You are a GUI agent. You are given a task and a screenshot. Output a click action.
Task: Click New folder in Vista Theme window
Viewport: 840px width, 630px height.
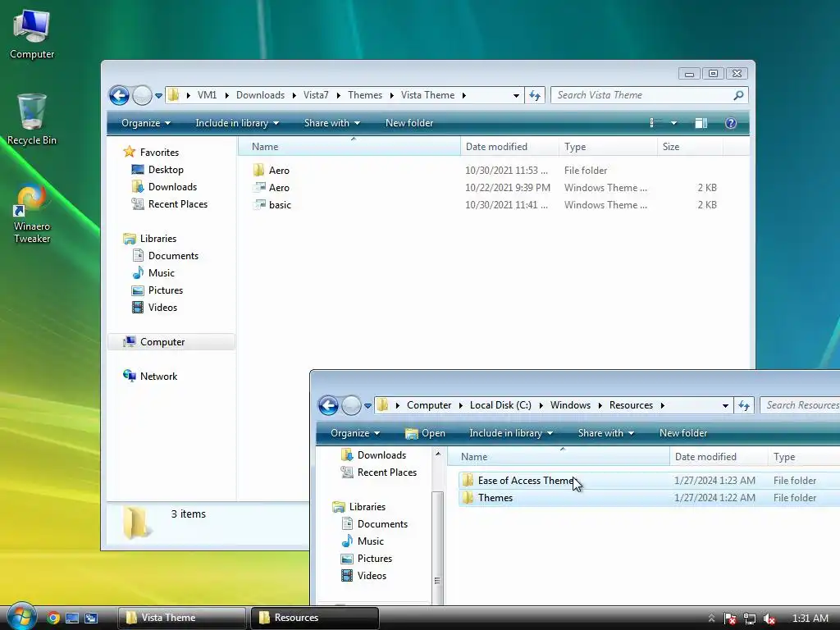click(x=409, y=123)
